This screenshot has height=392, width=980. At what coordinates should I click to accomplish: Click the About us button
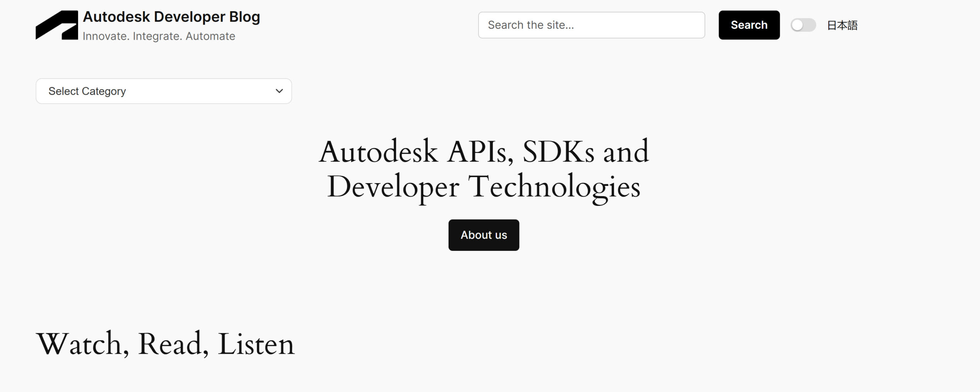click(x=483, y=235)
